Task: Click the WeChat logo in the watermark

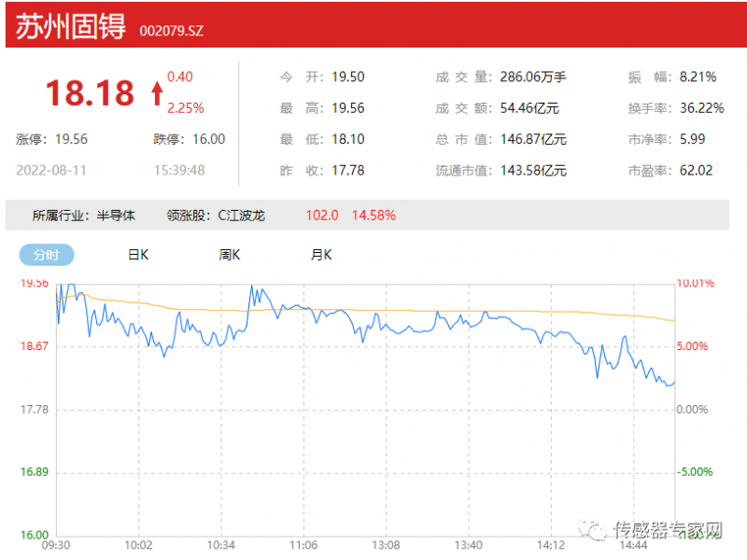Action: click(x=594, y=530)
